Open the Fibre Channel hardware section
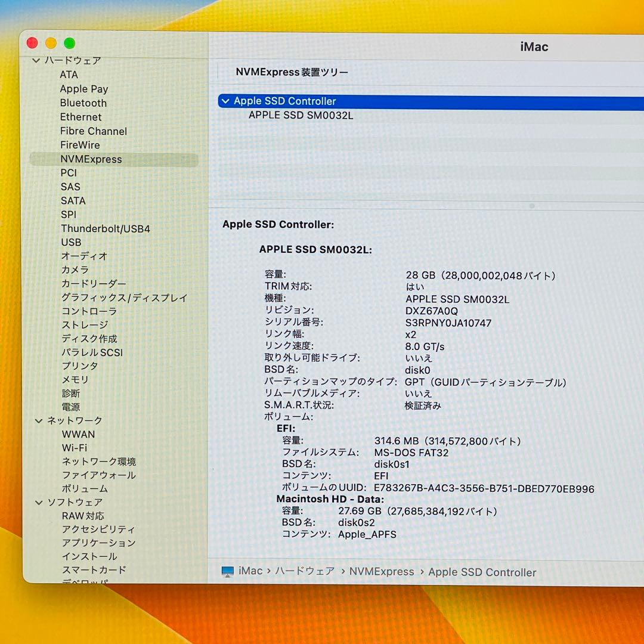 [x=93, y=131]
